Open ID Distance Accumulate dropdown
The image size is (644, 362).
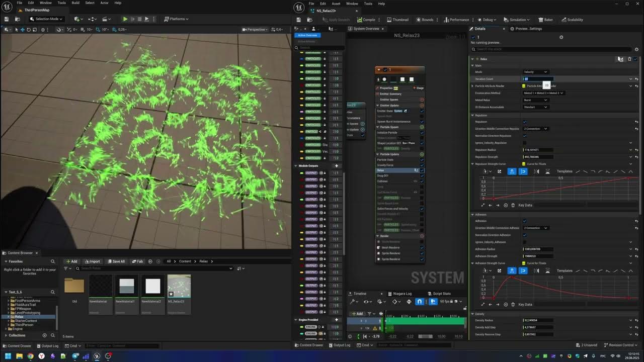click(x=535, y=107)
